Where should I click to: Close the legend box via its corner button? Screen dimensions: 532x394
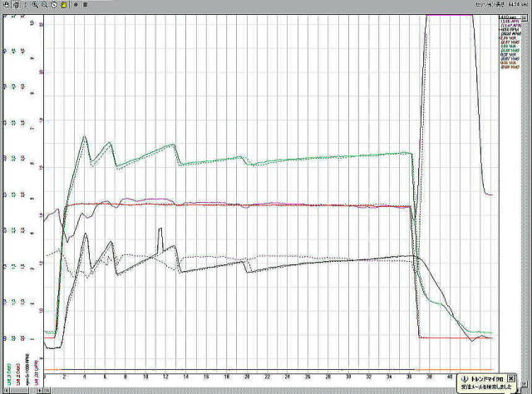(525, 18)
